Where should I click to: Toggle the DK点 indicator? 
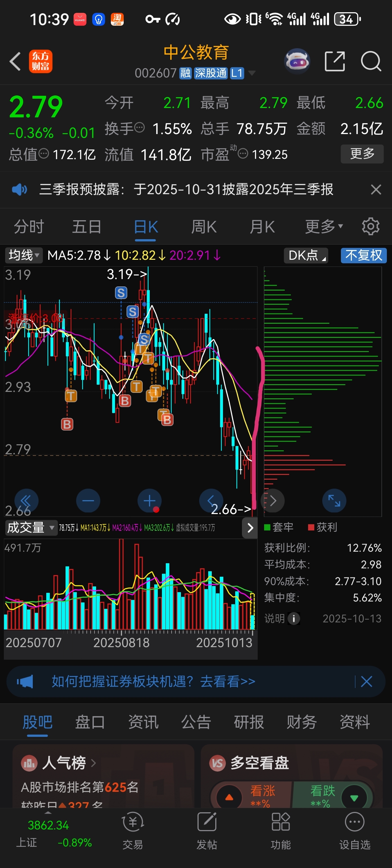306,255
